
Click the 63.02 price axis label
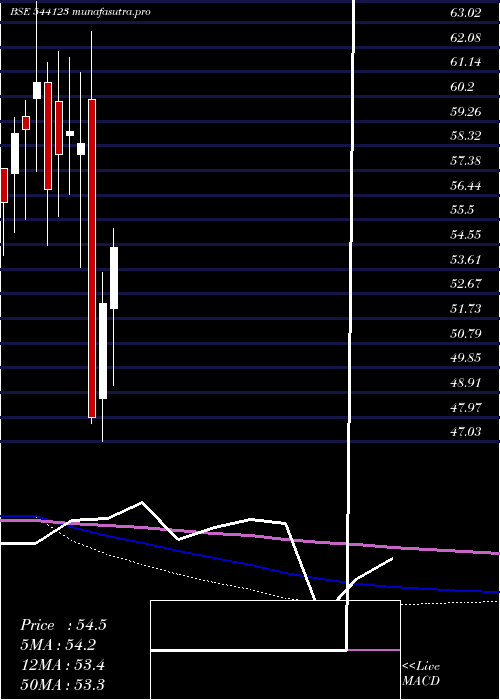[x=466, y=12]
